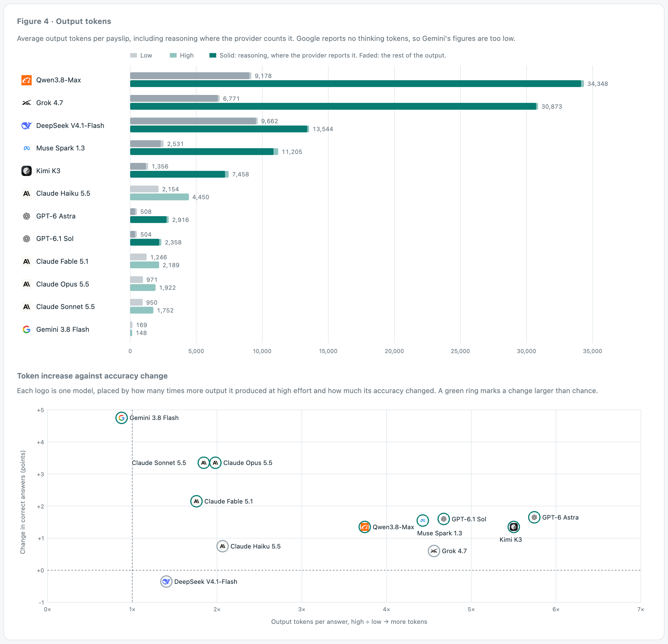Click the Claude Haiku high bar labelled 4,450
Viewport: 668px width, 644px height.
[159, 197]
